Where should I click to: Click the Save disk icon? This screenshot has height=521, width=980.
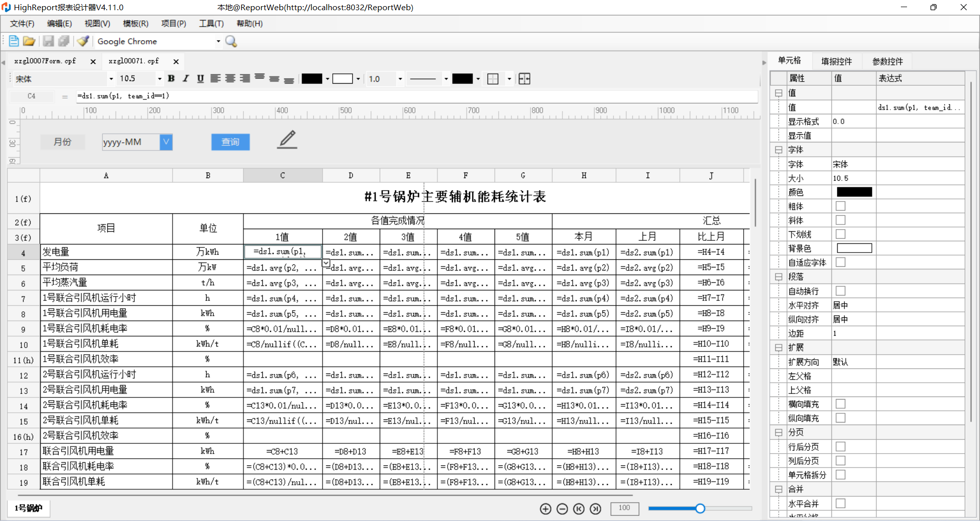[x=48, y=41]
